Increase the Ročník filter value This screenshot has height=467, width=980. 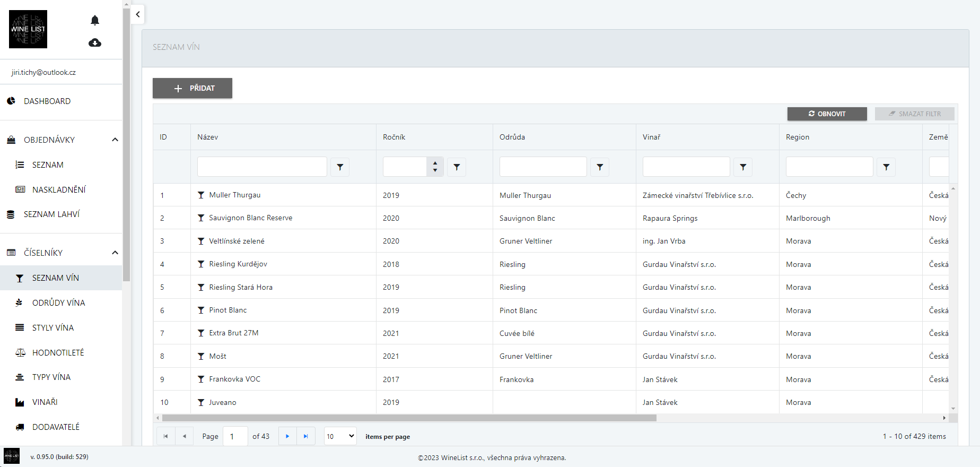click(x=435, y=163)
